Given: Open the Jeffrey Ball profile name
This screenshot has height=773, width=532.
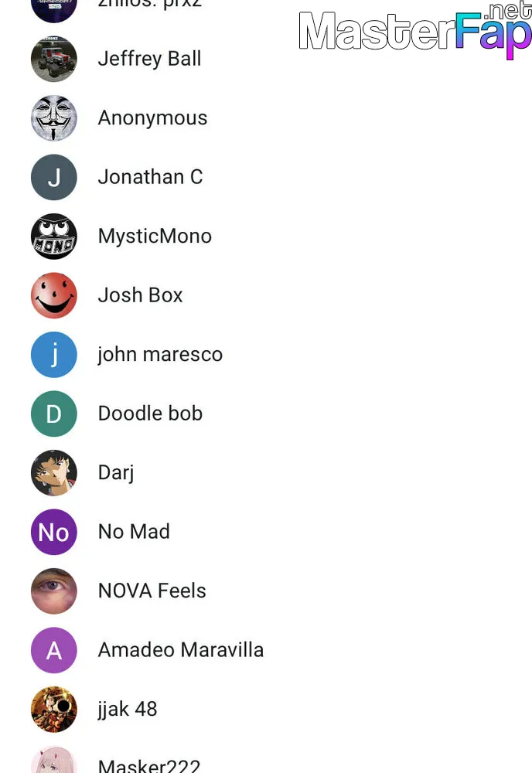Looking at the screenshot, I should click(149, 59).
